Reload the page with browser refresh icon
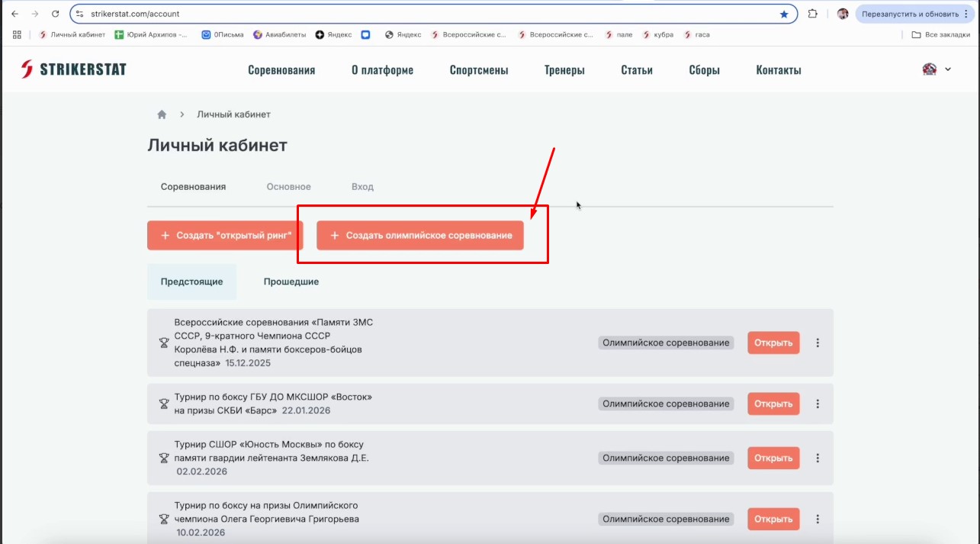The height and width of the screenshot is (544, 980). 55,14
